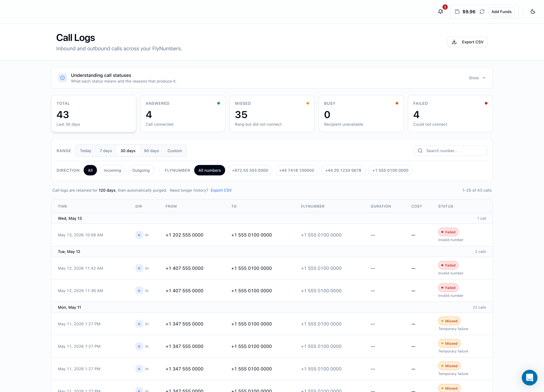Filter by Incoming direction
544x392 pixels.
(112, 170)
